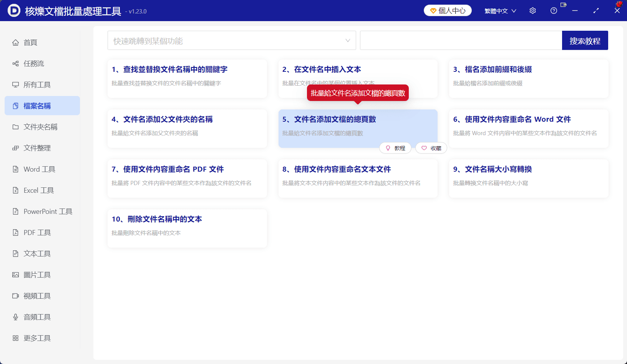Click the picture-in-picture icon in title bar
This screenshot has width=627, height=364.
coord(564,5)
